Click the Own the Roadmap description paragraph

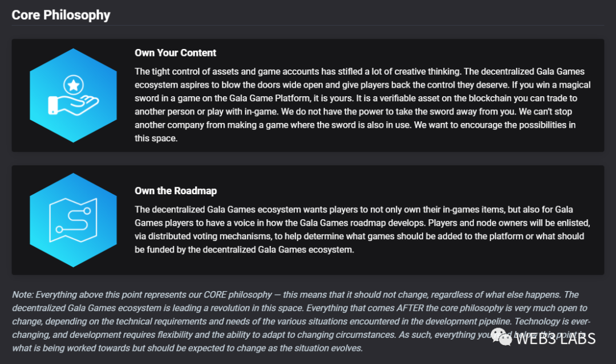pyautogui.click(x=362, y=230)
